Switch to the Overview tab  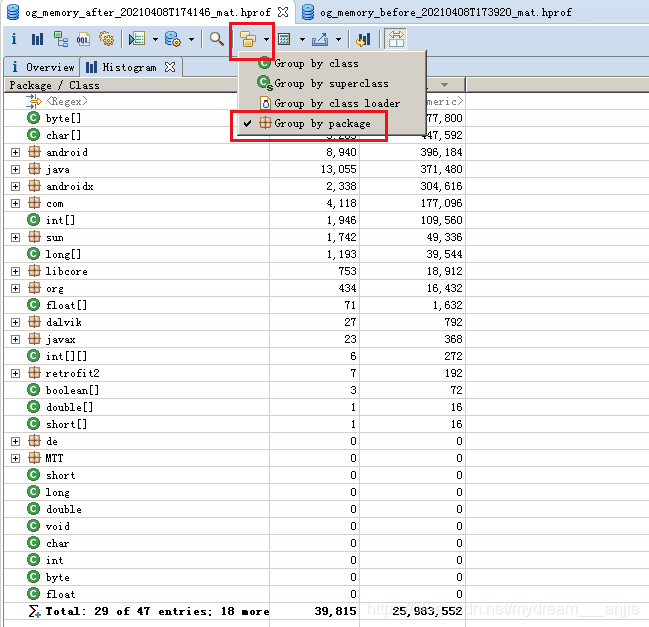tap(43, 67)
